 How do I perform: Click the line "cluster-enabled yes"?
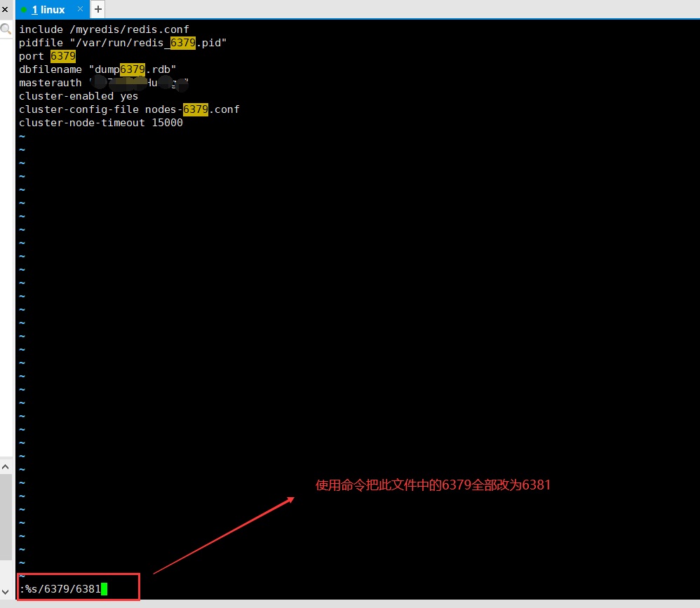79,96
